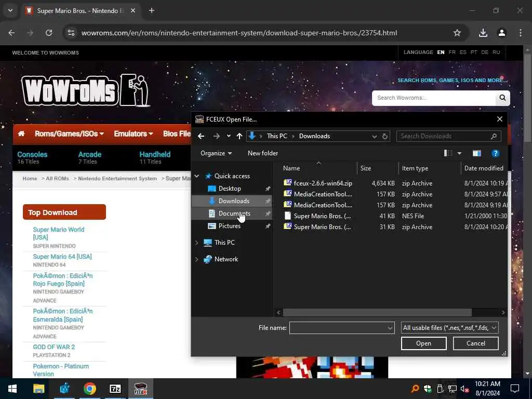
Task: Select the Super Mario Bros. zip Archive
Action: (x=322, y=227)
